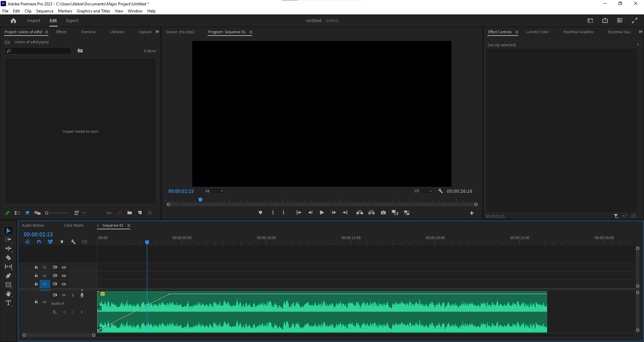Click the Home icon
Image resolution: width=644 pixels, height=342 pixels.
(x=13, y=21)
